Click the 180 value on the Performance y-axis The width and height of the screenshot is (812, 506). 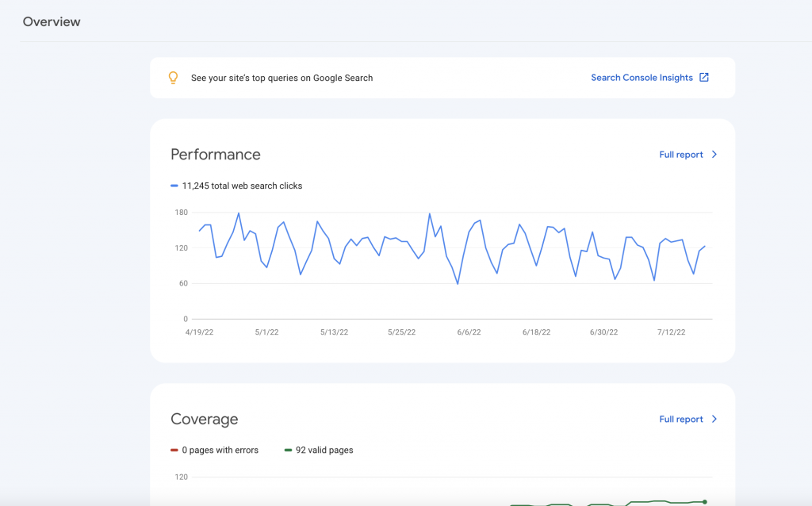click(x=182, y=213)
